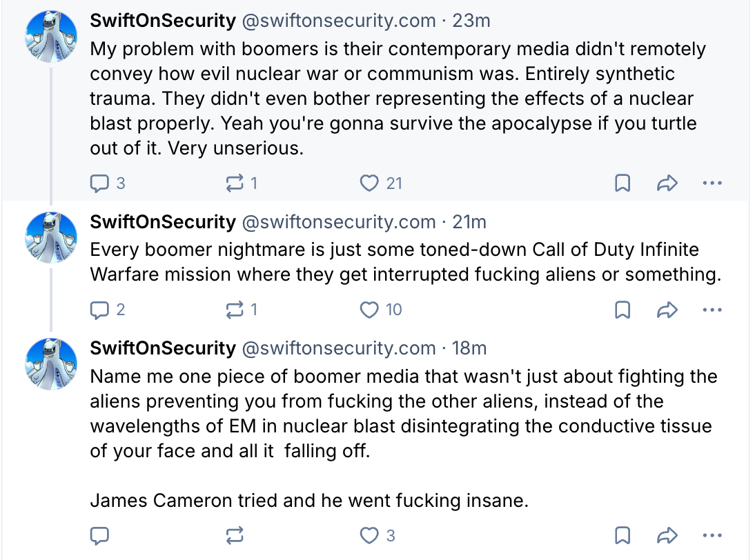Like the post with 21 likes

[371, 183]
